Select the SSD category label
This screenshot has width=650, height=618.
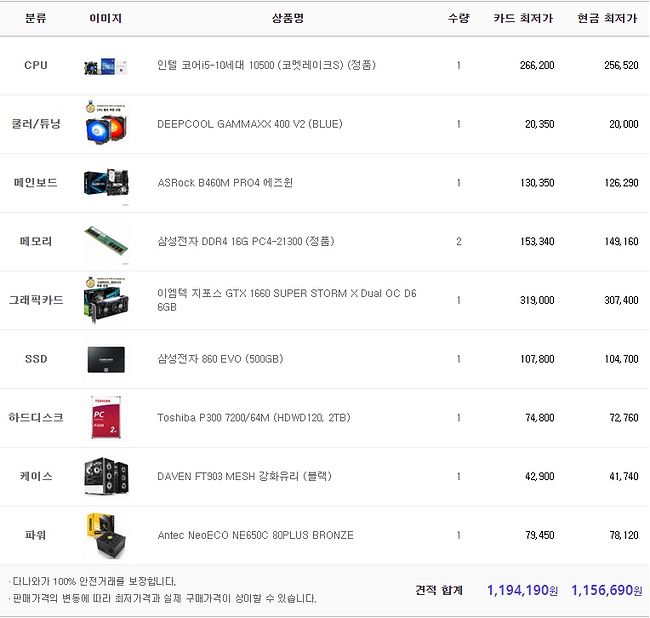36,359
